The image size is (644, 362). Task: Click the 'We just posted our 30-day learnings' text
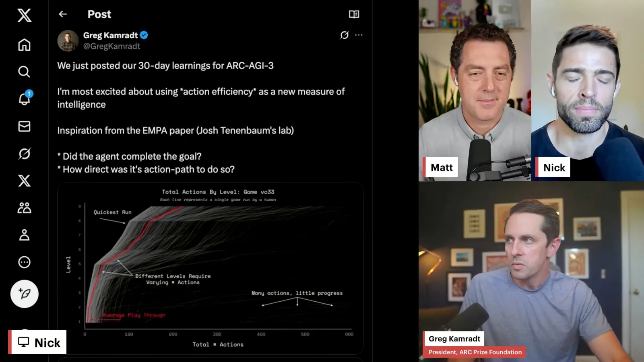click(x=165, y=66)
